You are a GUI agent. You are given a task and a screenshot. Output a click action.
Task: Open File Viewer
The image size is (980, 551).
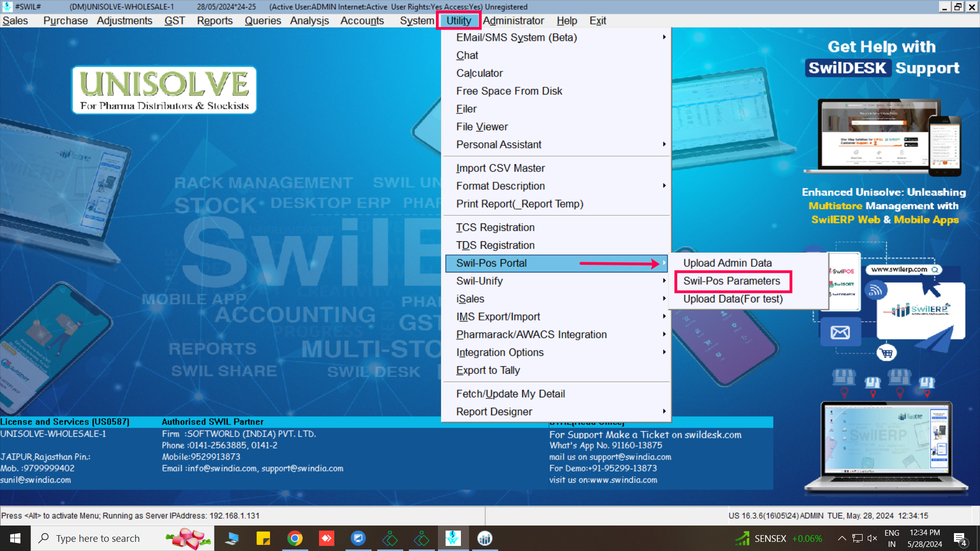tap(556, 127)
